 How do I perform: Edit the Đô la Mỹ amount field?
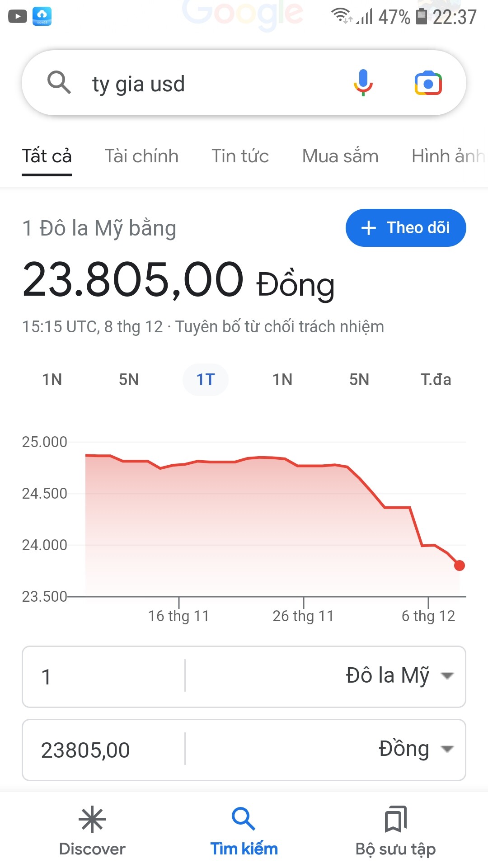click(x=104, y=677)
